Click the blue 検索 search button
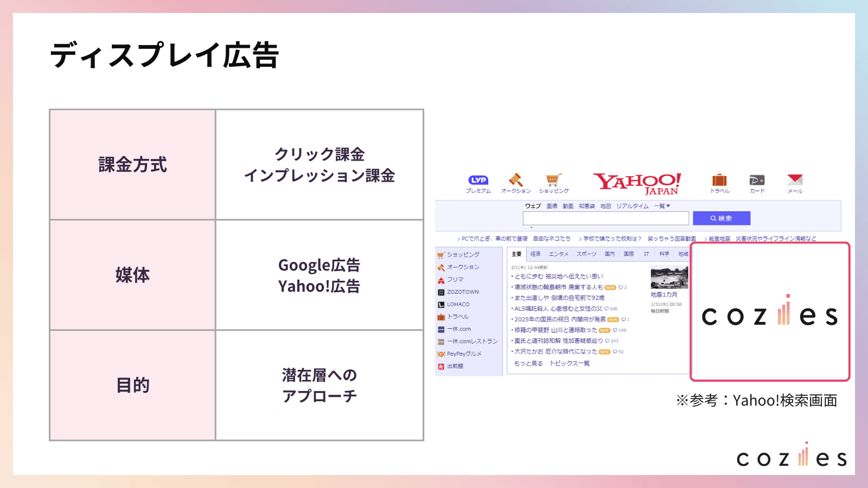This screenshot has width=868, height=488. click(x=722, y=218)
